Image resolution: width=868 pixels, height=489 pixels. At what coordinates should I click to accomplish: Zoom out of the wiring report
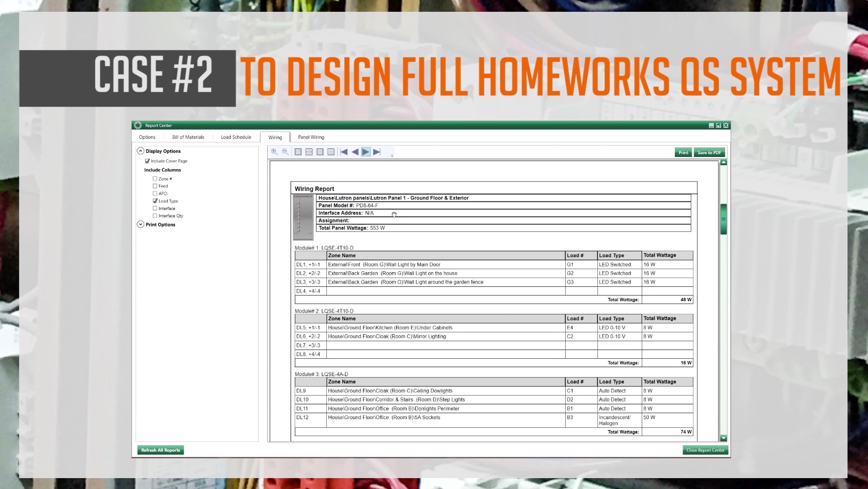point(285,152)
